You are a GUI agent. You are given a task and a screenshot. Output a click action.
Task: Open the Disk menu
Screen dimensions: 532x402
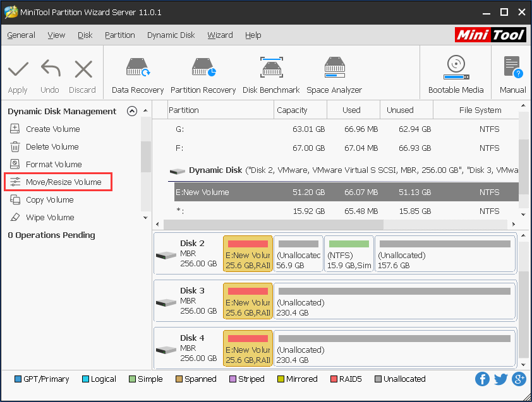(x=85, y=35)
